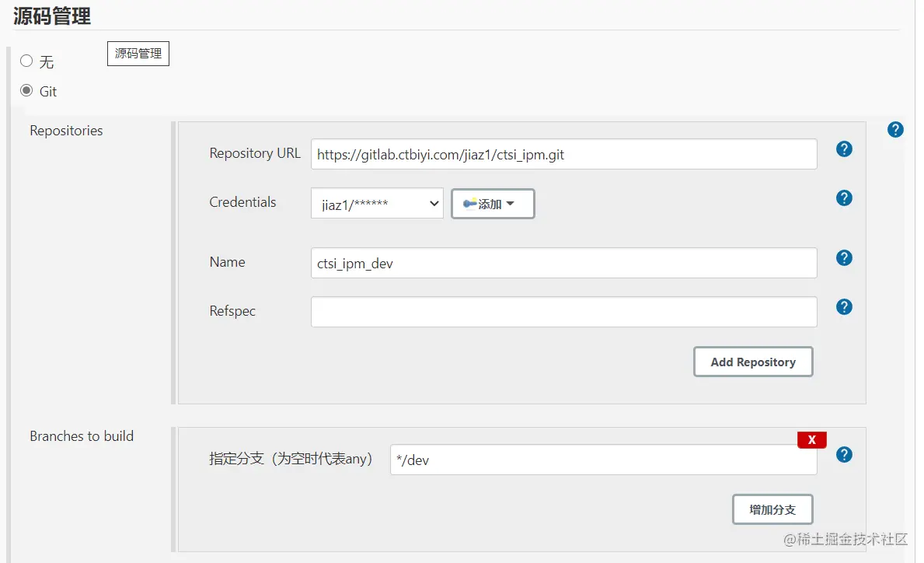Click the 源码管理 tooltip label

pyautogui.click(x=138, y=54)
